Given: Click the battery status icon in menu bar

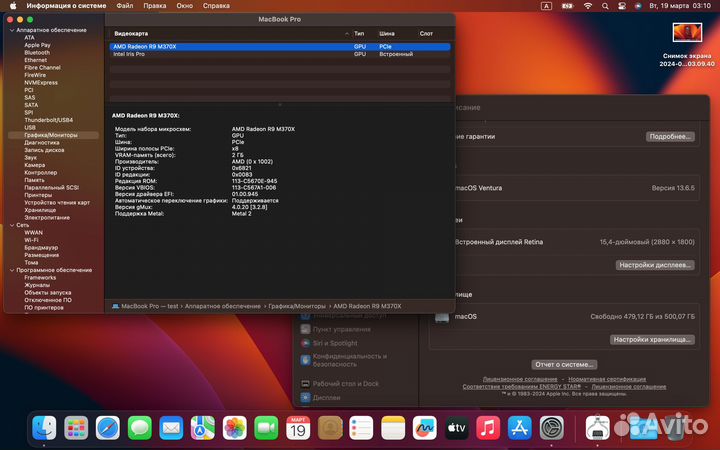Looking at the screenshot, I should 568,6.
